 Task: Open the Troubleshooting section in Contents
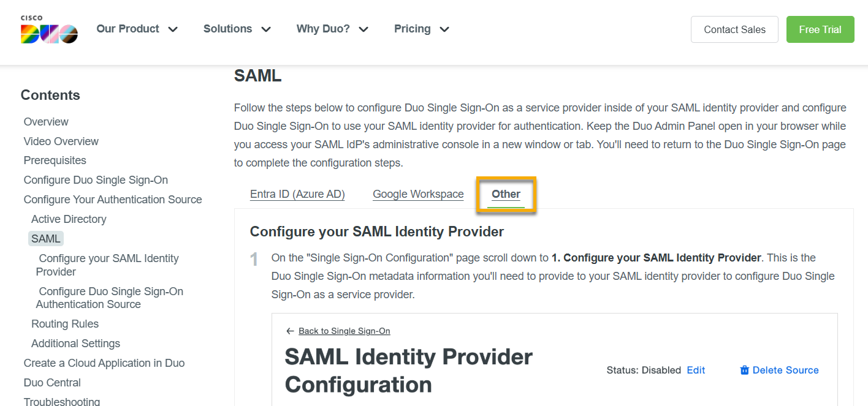(x=61, y=401)
